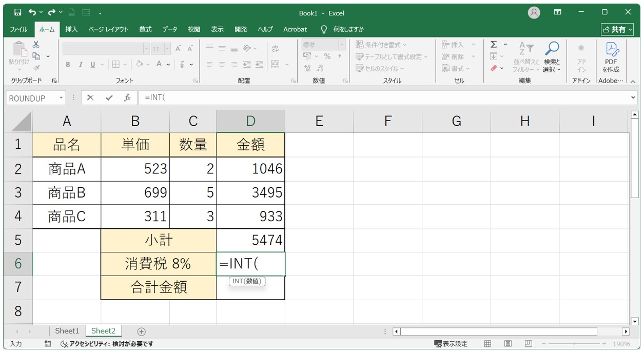Toggle align right
Viewport: 644px width, 353px height.
click(x=234, y=65)
